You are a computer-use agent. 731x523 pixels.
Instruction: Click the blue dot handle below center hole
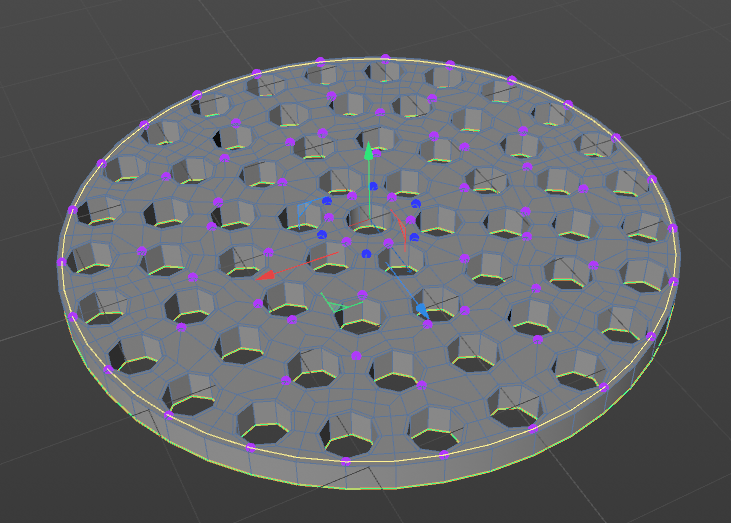366,254
